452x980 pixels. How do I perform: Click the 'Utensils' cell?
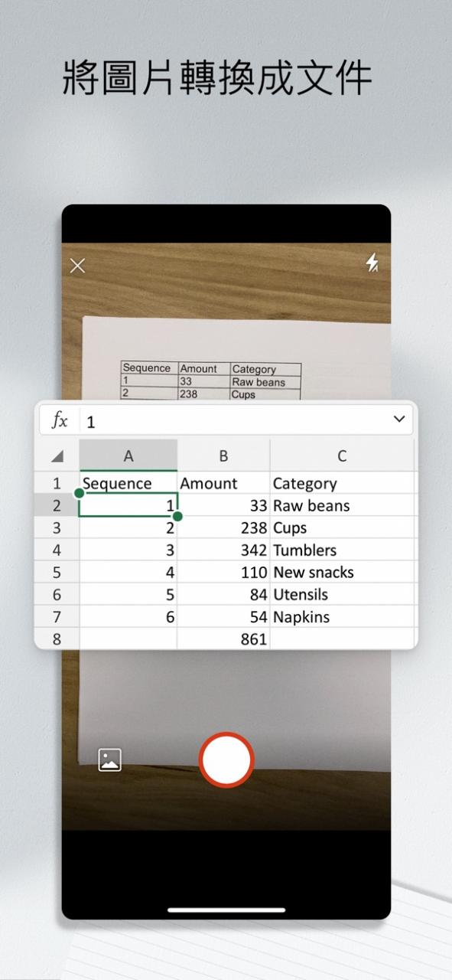(x=342, y=594)
